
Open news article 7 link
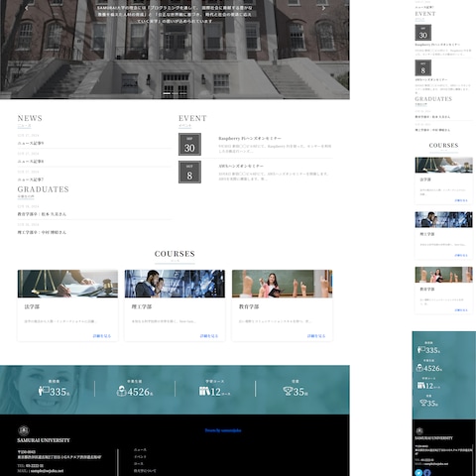pyautogui.click(x=31, y=179)
